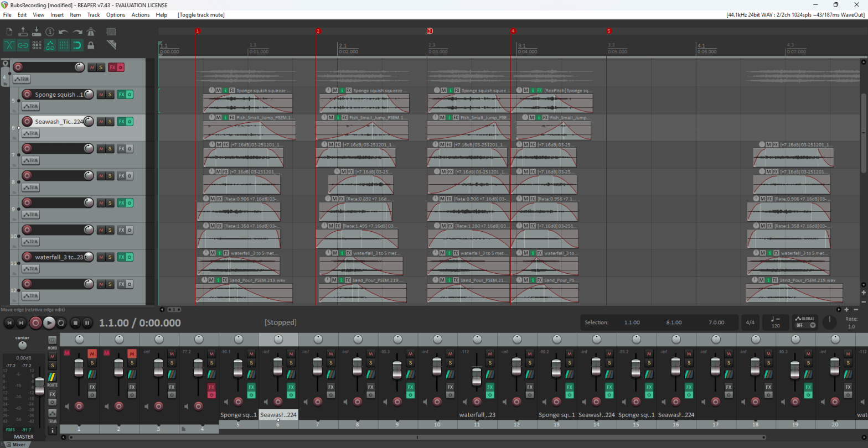Image resolution: width=868 pixels, height=448 pixels.
Task: Open project settings info icon
Action: [x=50, y=32]
